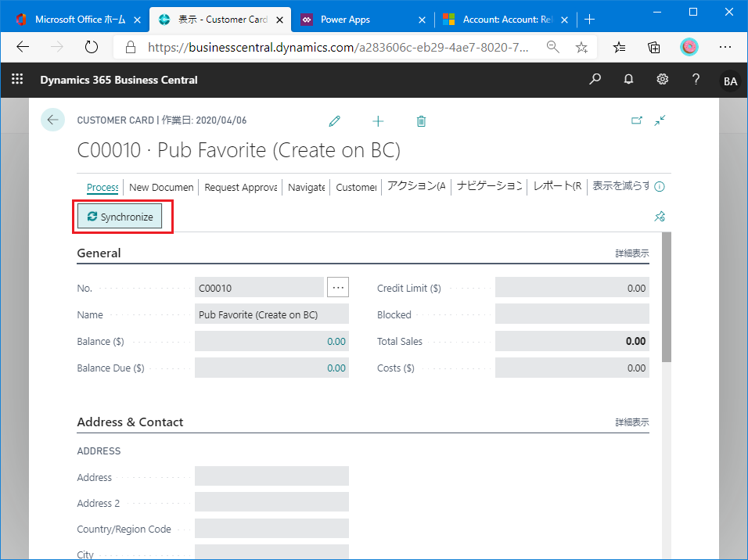View site information via the lock icon

tap(130, 47)
